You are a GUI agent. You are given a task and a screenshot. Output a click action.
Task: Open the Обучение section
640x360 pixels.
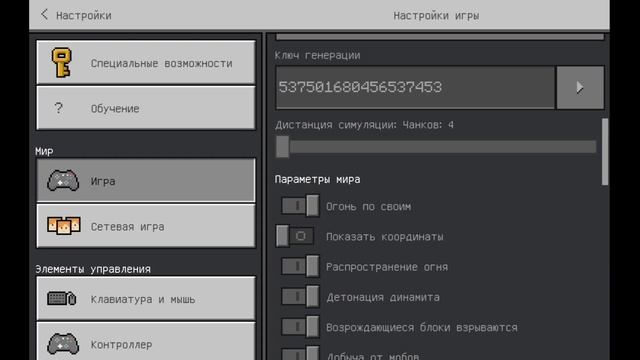146,108
